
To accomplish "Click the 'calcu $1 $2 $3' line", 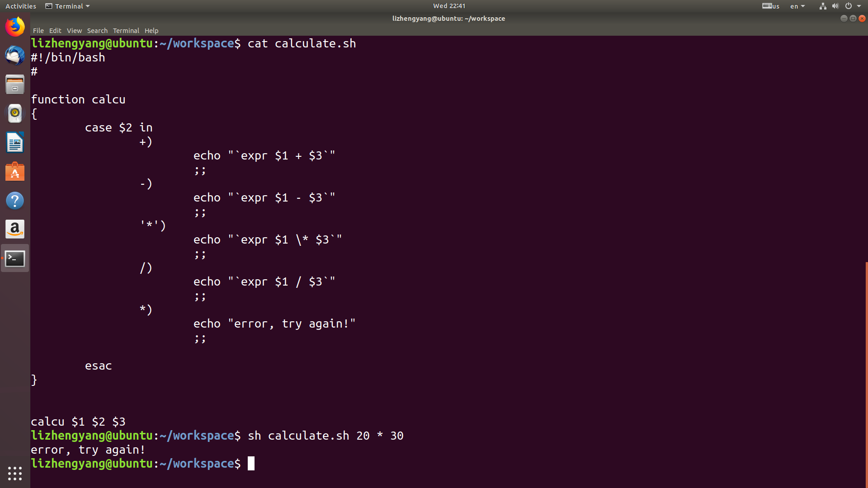I will pyautogui.click(x=78, y=422).
